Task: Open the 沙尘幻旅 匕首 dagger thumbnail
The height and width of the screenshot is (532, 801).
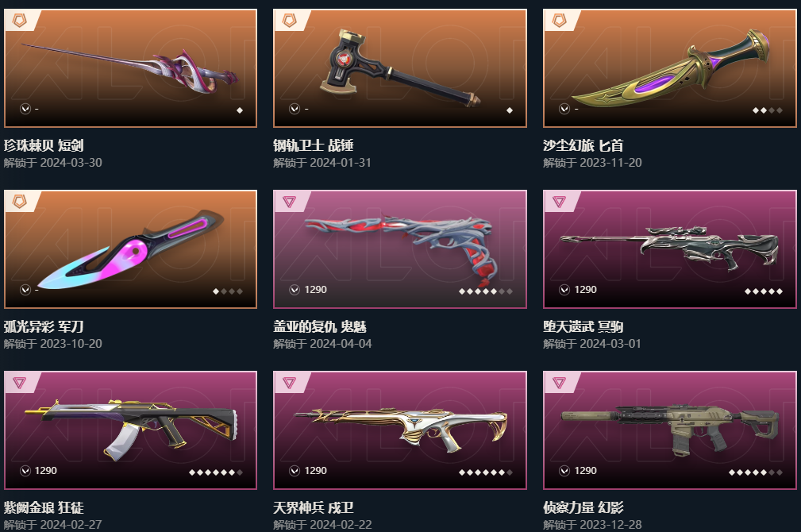Action: 670,68
